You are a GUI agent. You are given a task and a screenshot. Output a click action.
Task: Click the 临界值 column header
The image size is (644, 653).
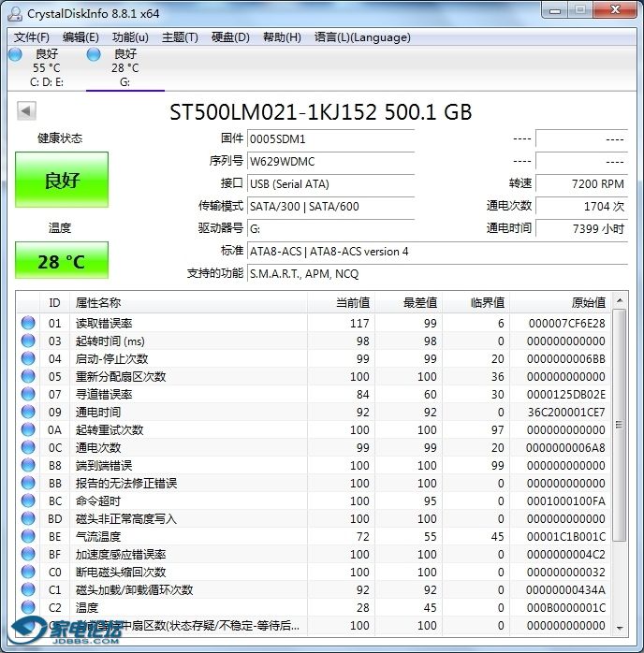click(x=476, y=303)
